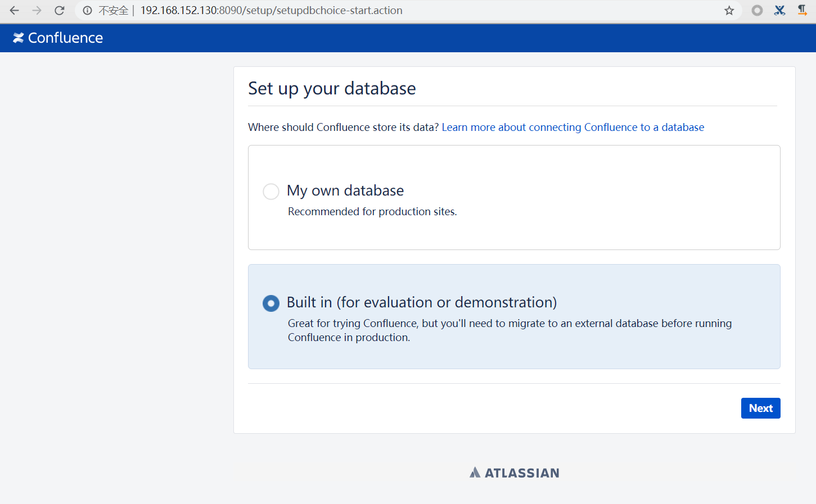Click the Confluence logo icon in header
The width and height of the screenshot is (816, 504).
(19, 38)
